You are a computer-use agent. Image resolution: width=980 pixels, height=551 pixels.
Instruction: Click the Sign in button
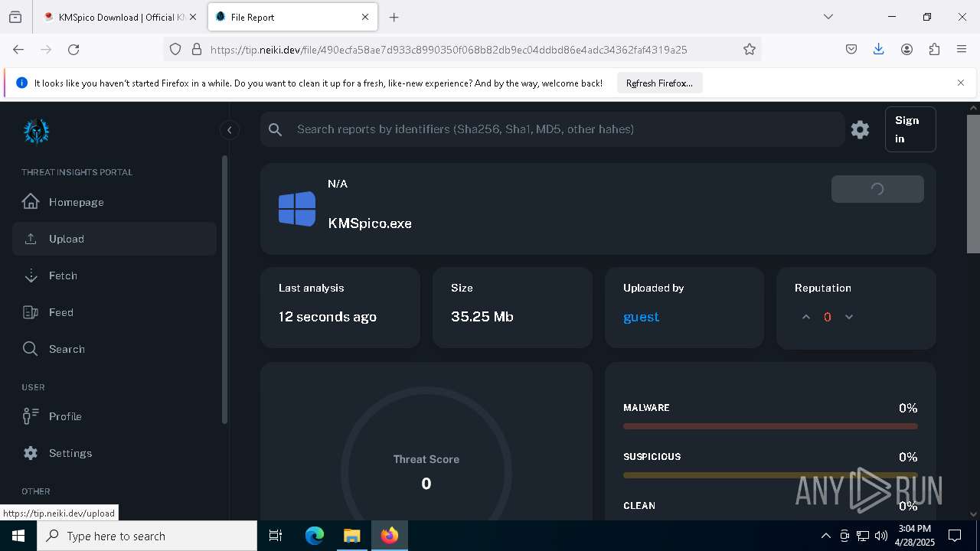pyautogui.click(x=910, y=129)
